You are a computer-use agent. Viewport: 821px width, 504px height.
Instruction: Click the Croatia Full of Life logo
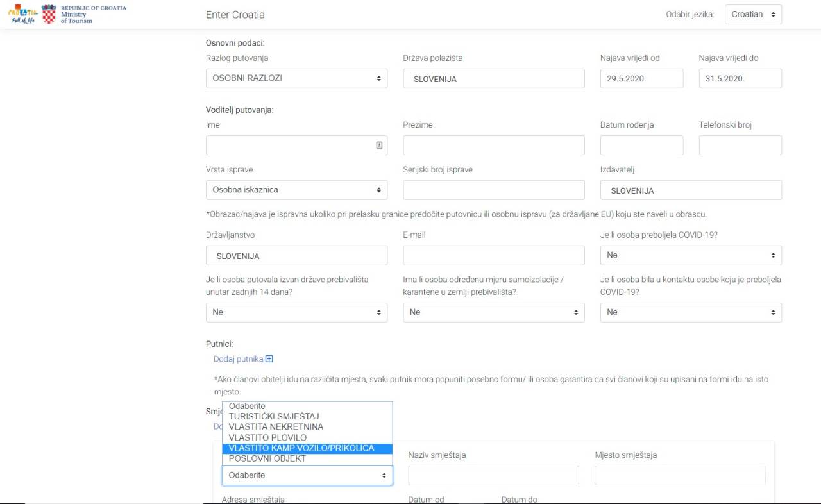[x=22, y=15]
